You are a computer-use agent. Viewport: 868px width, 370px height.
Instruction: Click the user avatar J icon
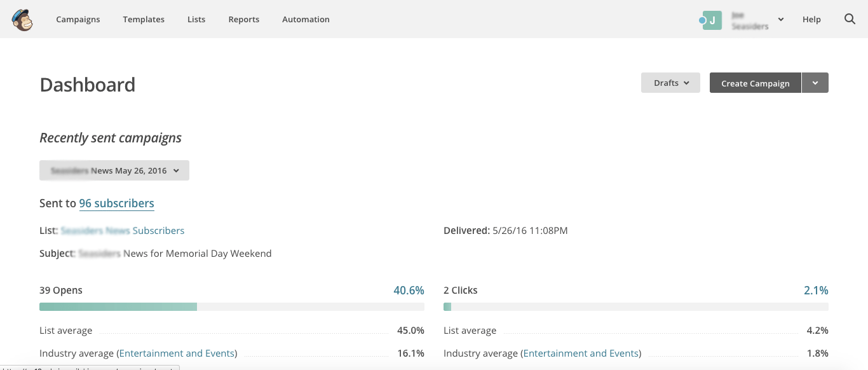point(712,20)
